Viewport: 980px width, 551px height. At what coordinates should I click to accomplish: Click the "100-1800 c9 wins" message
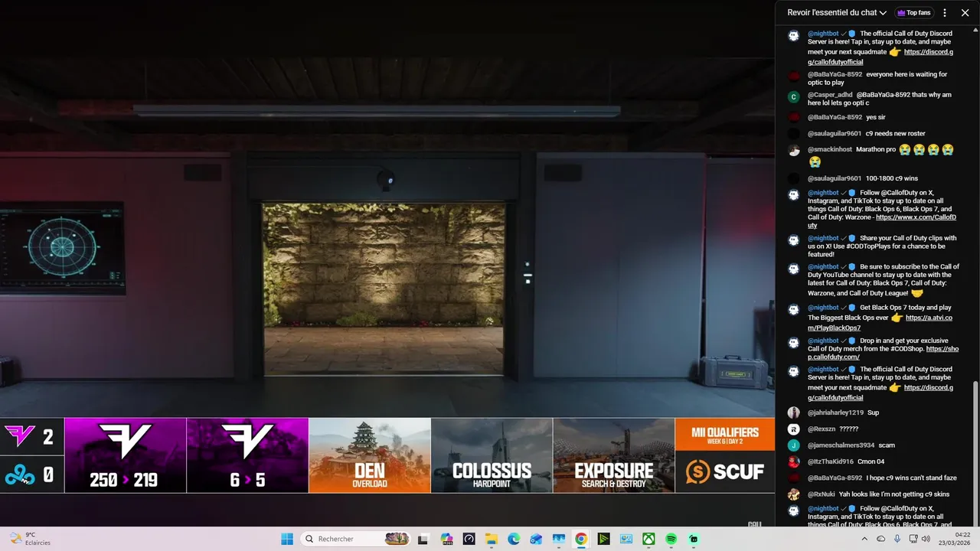(x=891, y=178)
